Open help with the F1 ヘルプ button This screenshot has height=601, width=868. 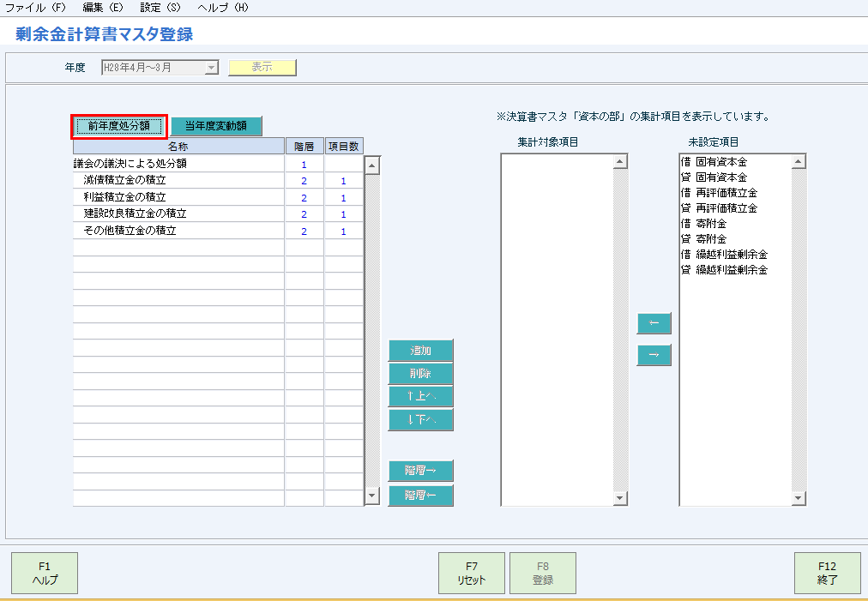coord(42,573)
